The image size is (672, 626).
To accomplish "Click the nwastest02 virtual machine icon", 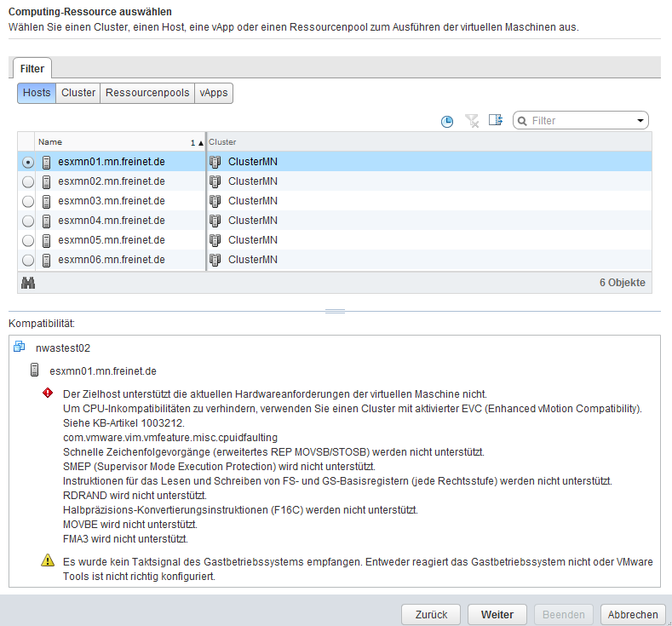I will pyautogui.click(x=20, y=347).
